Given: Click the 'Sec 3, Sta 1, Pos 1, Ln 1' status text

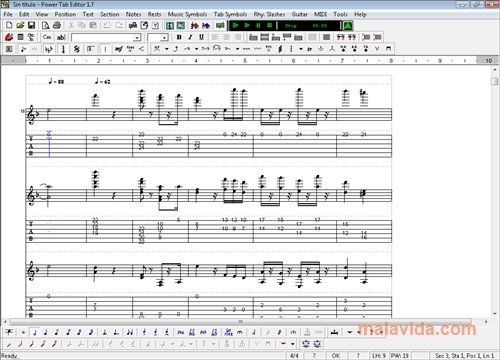Looking at the screenshot, I should [x=464, y=356].
